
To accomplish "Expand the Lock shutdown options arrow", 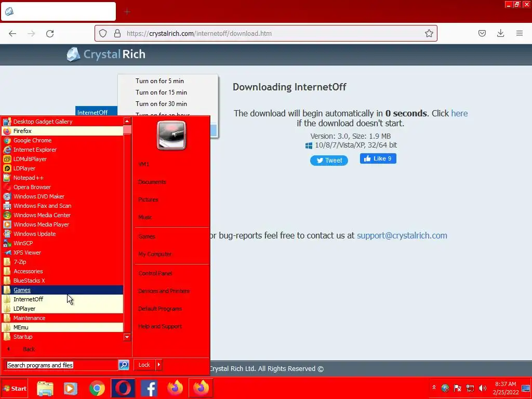I will point(159,365).
